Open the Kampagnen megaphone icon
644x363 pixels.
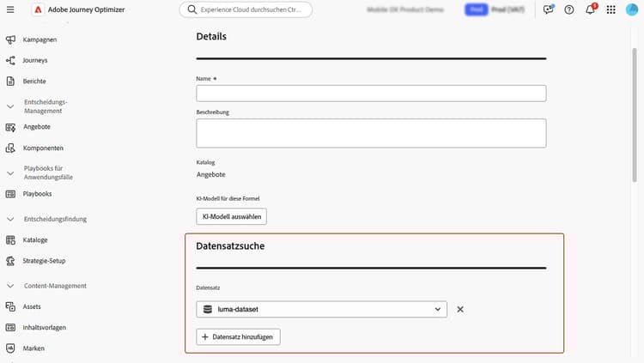[10, 39]
